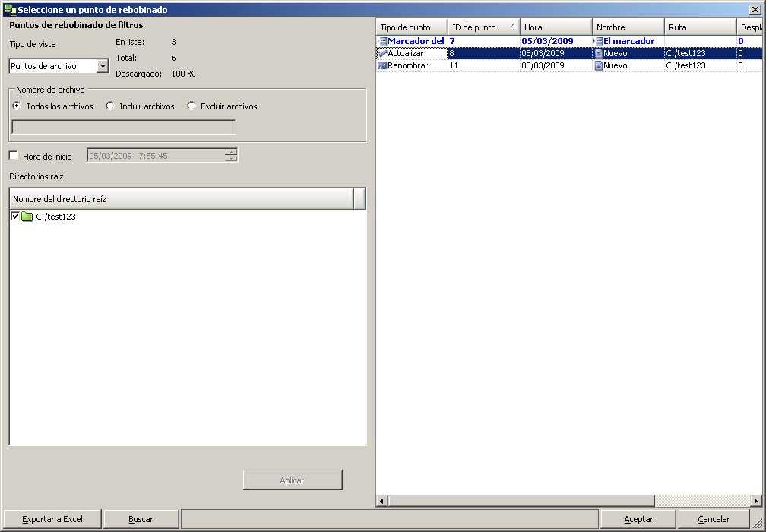
Task: Click the horizontal scrollbar right arrow
Action: click(x=756, y=501)
